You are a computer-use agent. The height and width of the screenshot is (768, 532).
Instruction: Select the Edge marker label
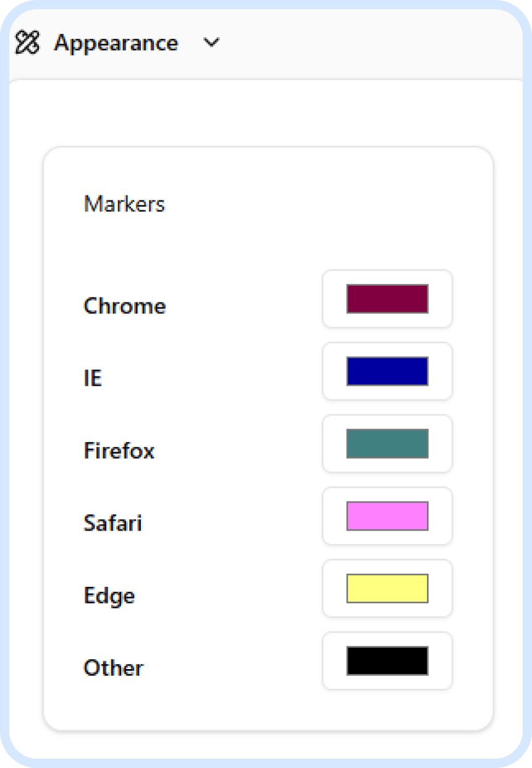[109, 595]
